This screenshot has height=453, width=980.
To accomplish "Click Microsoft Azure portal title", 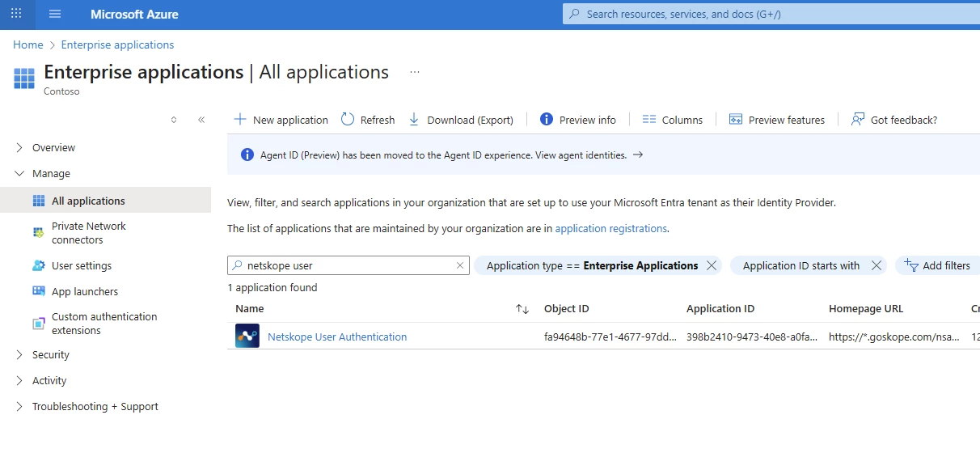I will tap(134, 15).
